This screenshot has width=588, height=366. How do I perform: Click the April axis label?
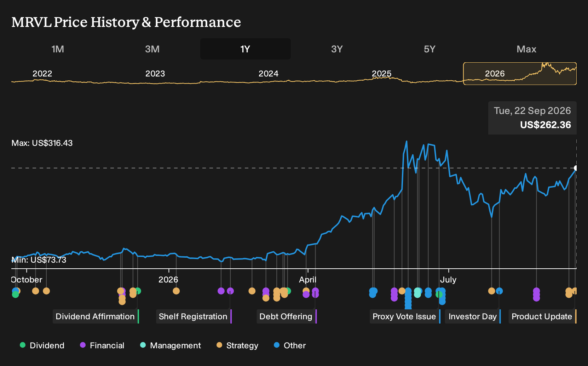point(307,280)
